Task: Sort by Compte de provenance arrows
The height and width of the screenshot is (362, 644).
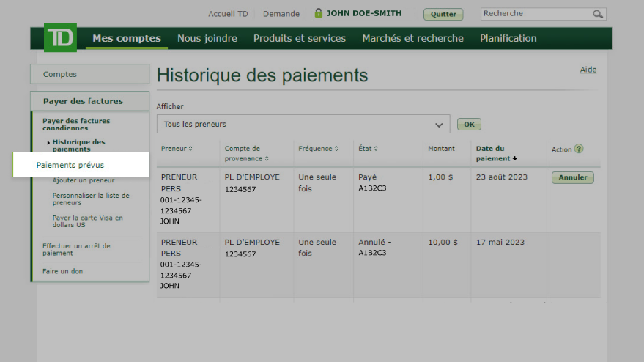Action: 267,158
